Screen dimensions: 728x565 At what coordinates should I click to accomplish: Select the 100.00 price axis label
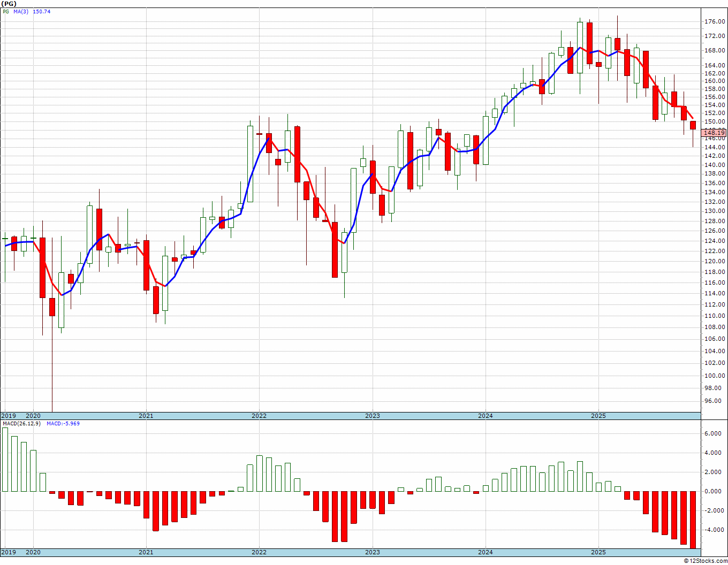click(715, 376)
